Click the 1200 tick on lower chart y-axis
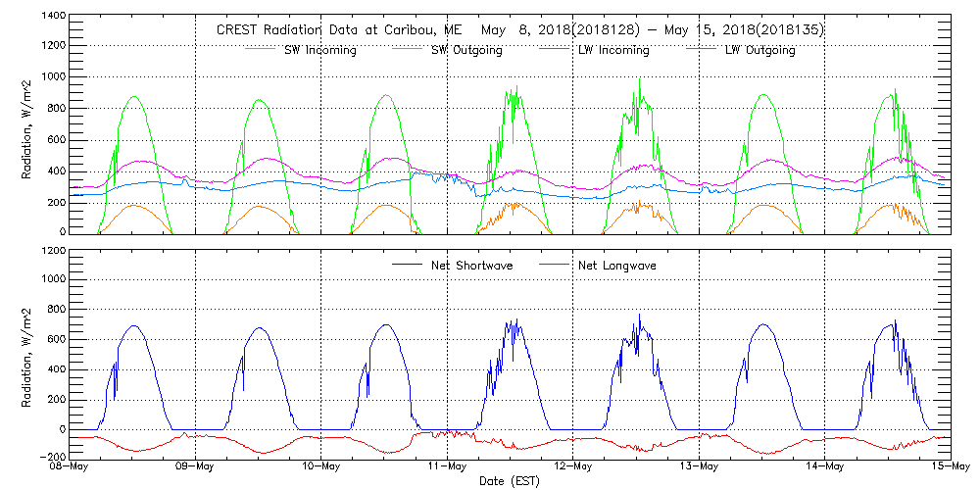The width and height of the screenshot is (980, 490). point(54,250)
